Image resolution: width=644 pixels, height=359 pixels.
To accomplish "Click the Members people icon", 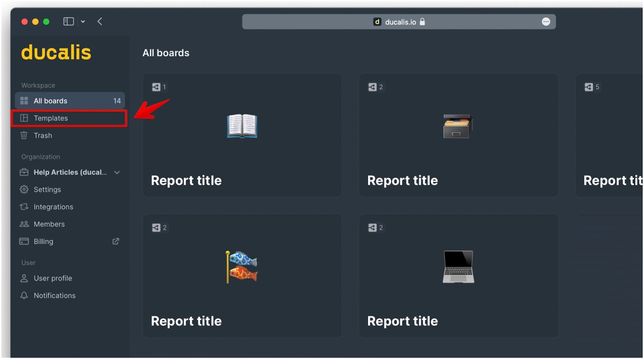I will click(24, 224).
